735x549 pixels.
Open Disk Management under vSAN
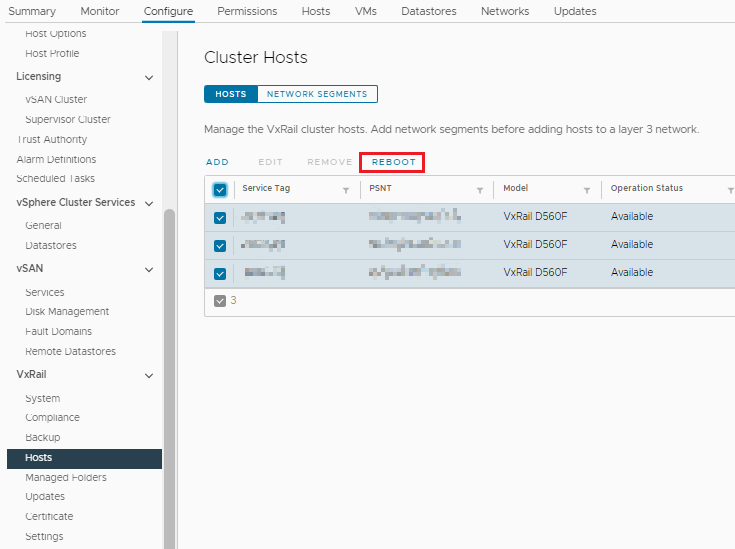pyautogui.click(x=67, y=312)
